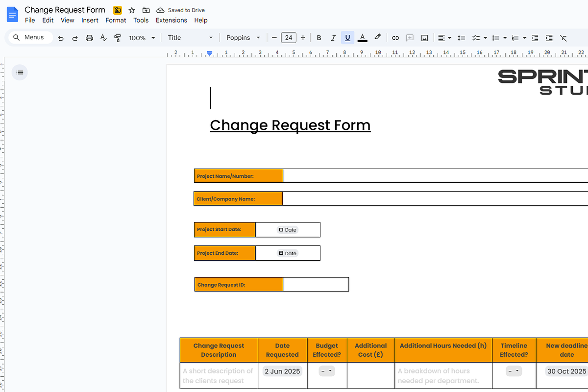Click the Date chip beside Project Start Date
The image size is (588, 392).
click(x=288, y=230)
